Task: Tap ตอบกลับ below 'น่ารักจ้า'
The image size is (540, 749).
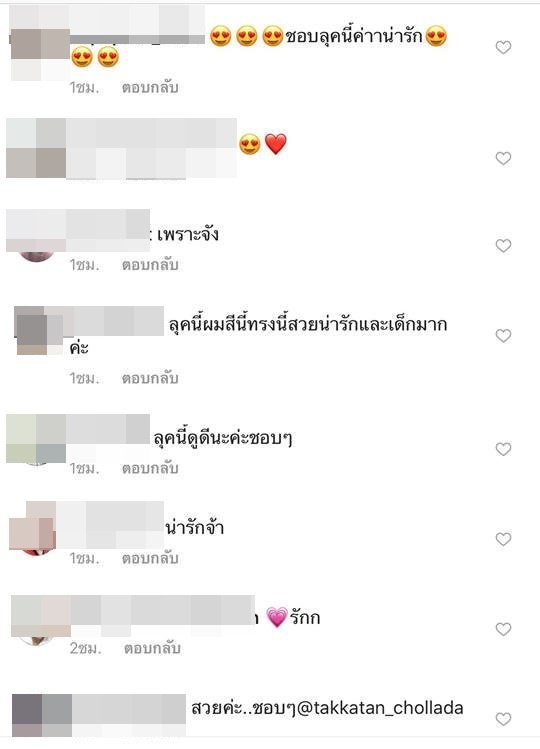Action: click(x=150, y=558)
